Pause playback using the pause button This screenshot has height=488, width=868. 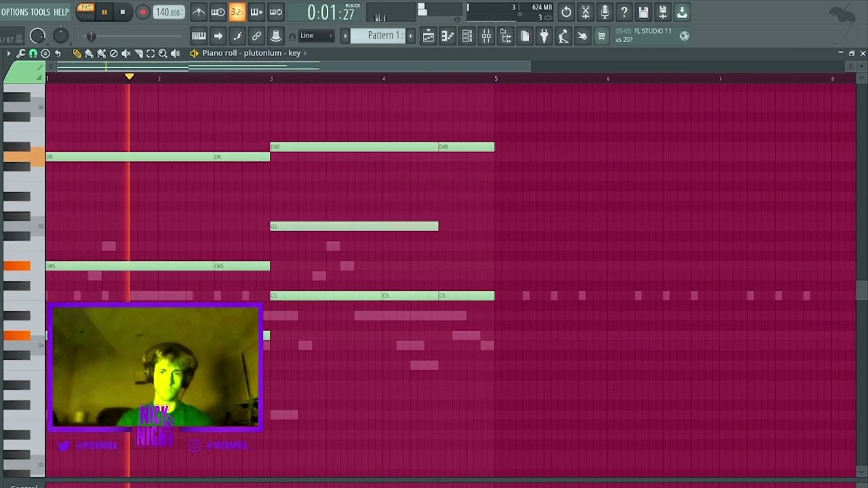(x=104, y=12)
